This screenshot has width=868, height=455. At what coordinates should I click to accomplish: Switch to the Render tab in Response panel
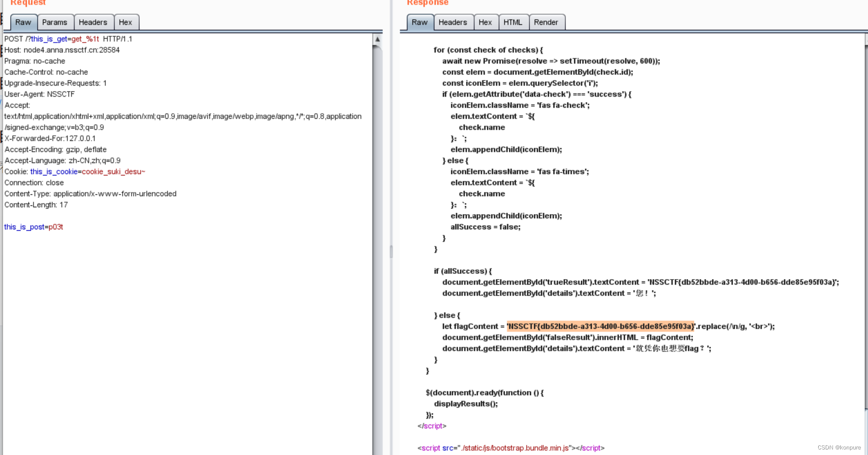547,22
